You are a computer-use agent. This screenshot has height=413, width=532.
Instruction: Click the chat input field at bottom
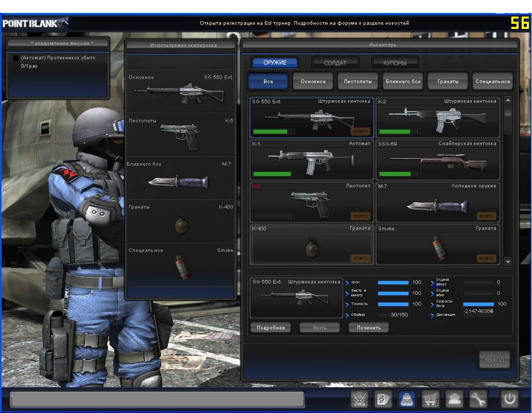157,399
